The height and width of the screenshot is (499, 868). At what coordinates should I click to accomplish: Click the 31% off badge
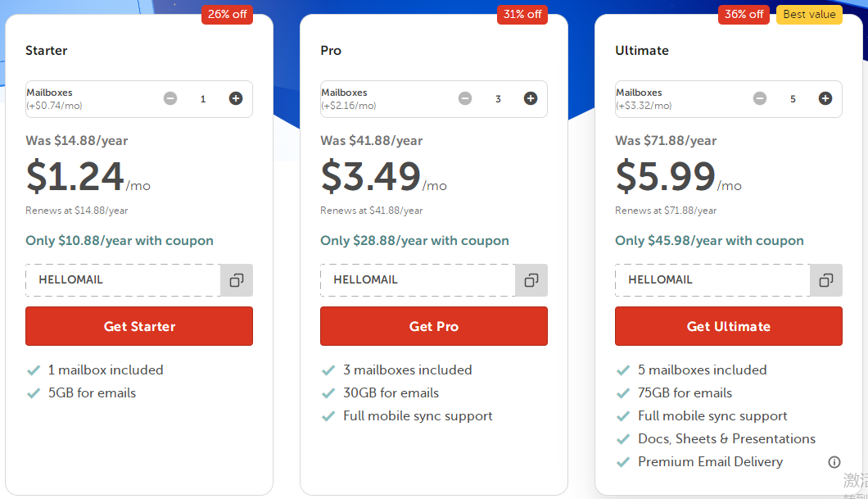[x=522, y=15]
